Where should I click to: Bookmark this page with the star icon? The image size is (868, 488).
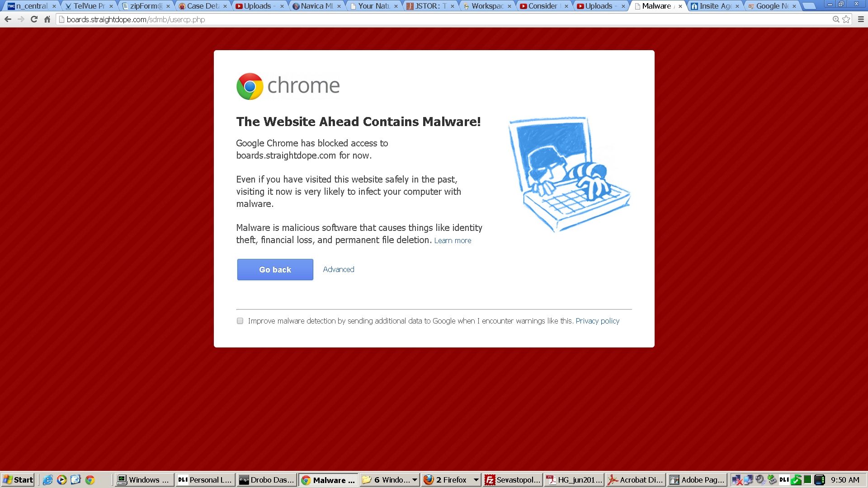pos(846,19)
